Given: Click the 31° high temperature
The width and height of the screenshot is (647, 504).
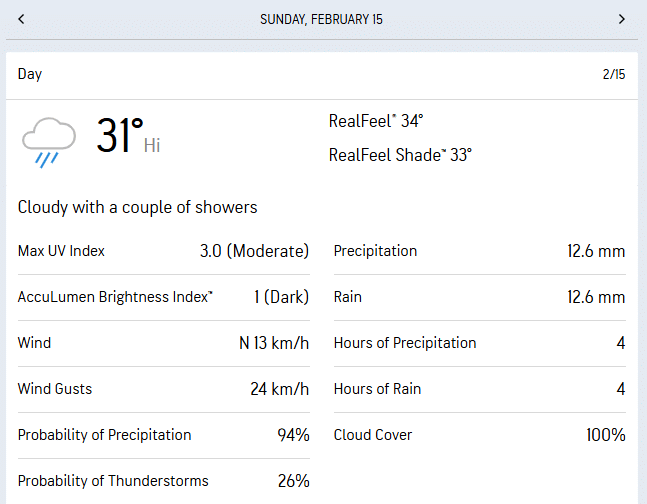Looking at the screenshot, I should coord(121,136).
